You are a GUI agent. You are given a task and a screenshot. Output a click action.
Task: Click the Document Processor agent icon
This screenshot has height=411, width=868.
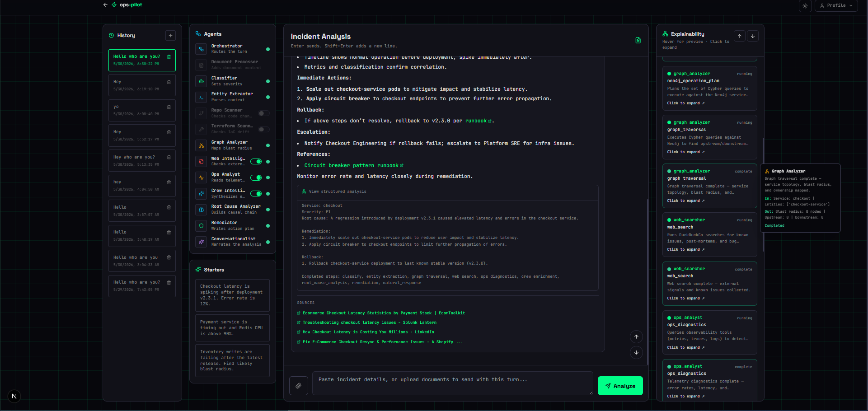pos(201,65)
